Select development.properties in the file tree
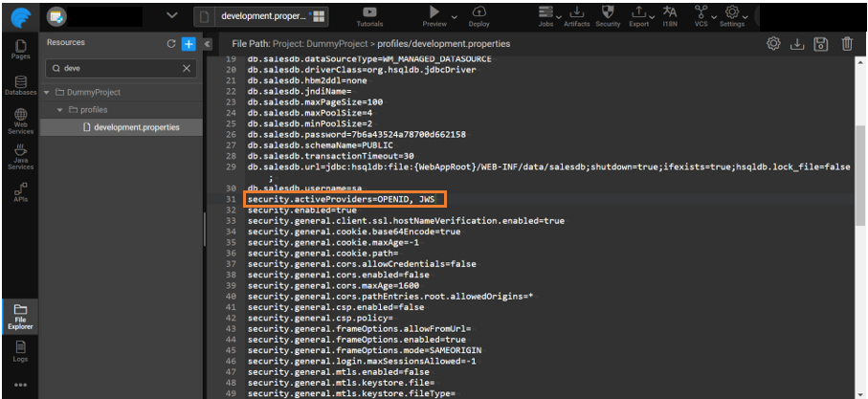 pos(130,127)
